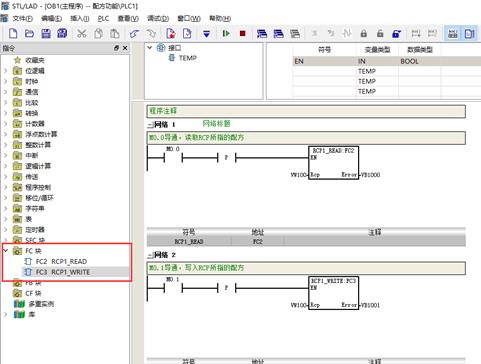481x364 pixels.
Task: Expand the 库 library node
Action: coord(5,314)
